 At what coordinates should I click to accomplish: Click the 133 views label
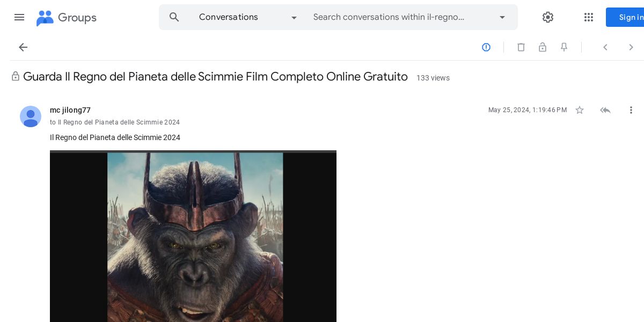pyautogui.click(x=433, y=78)
